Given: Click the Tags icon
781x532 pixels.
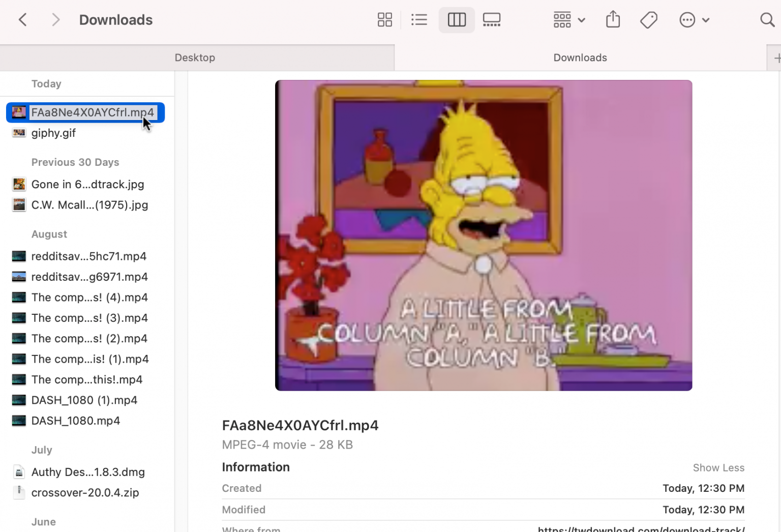Looking at the screenshot, I should [649, 19].
